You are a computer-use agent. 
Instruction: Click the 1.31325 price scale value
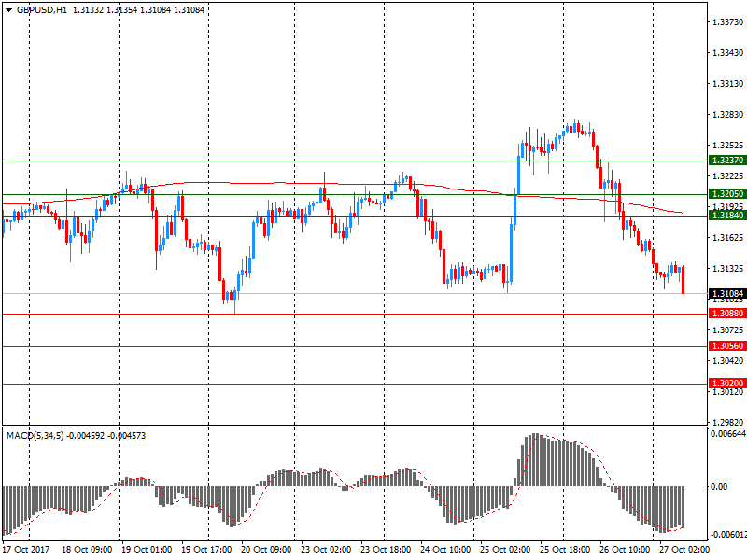[x=727, y=269]
